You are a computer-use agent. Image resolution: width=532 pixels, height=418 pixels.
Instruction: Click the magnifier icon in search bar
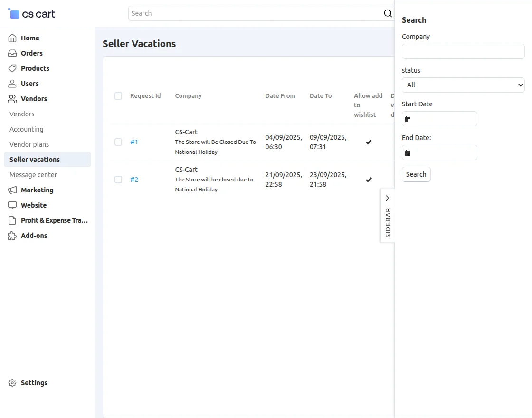click(388, 13)
